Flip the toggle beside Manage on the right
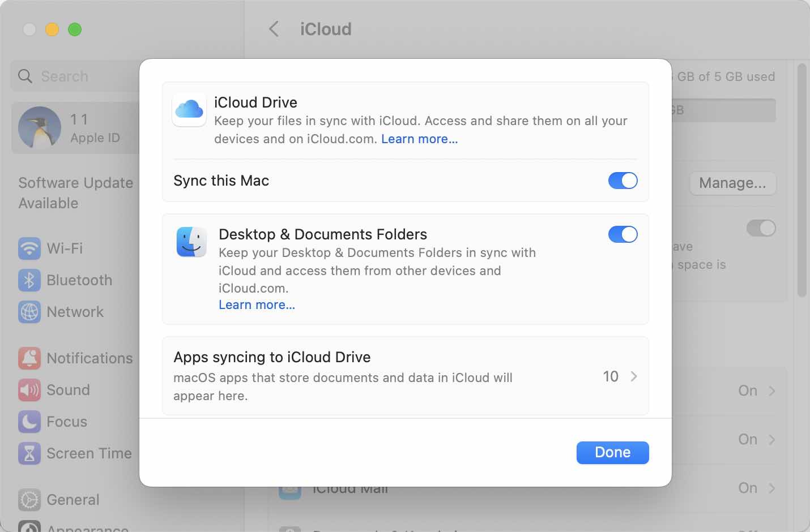810x532 pixels. (761, 228)
